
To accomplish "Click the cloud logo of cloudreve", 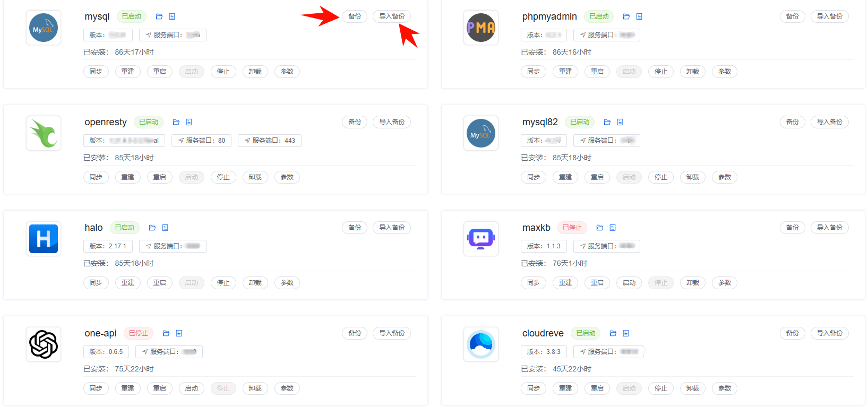I will (x=481, y=344).
